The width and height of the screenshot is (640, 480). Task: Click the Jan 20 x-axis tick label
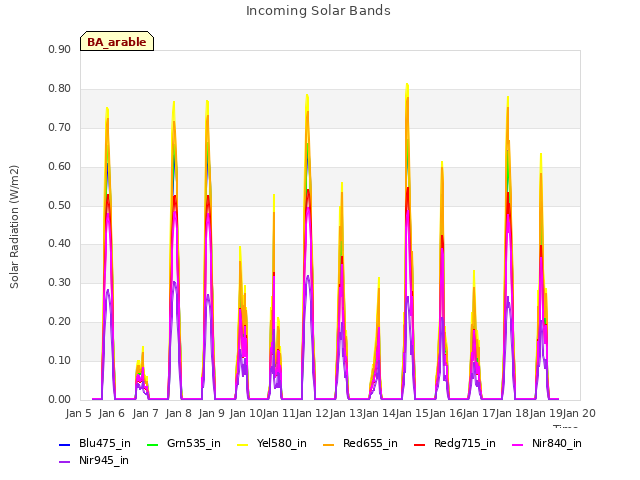579,413
